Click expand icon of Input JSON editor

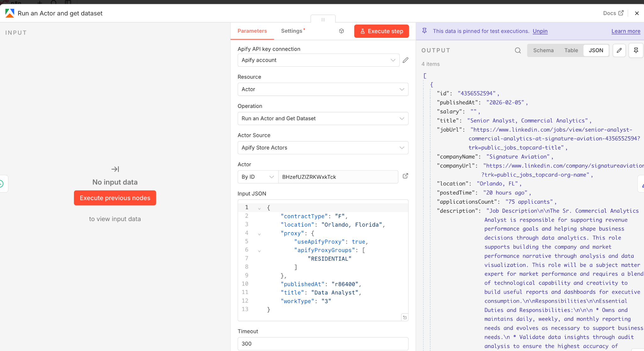click(405, 317)
